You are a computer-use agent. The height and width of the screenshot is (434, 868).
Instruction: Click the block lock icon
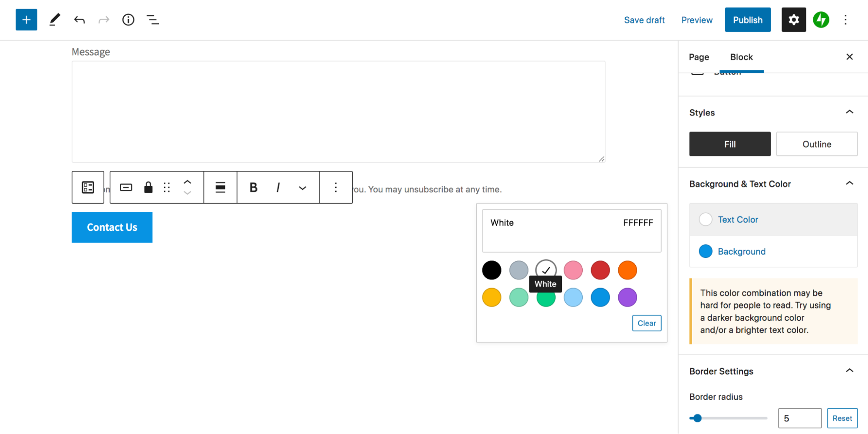click(x=149, y=187)
